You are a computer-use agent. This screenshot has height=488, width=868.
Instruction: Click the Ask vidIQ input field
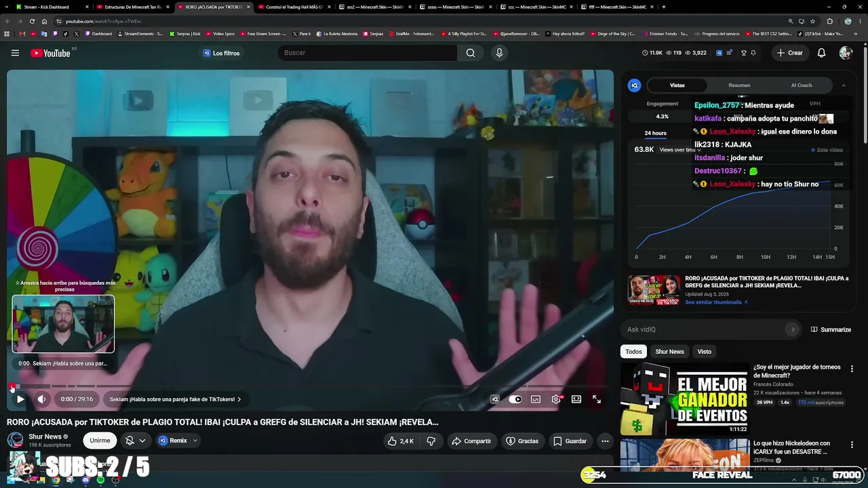coord(705,329)
